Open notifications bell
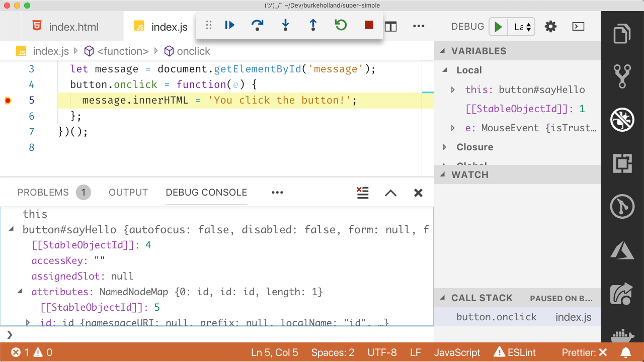This screenshot has width=644, height=362. tap(626, 352)
